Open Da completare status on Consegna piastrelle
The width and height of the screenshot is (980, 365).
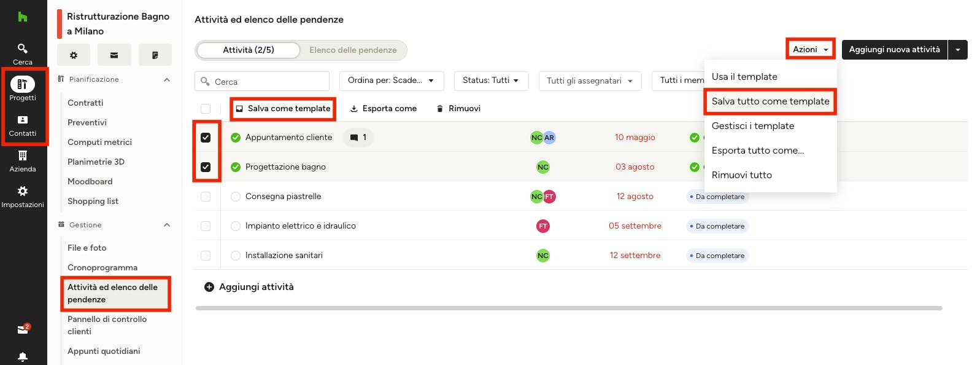click(717, 197)
